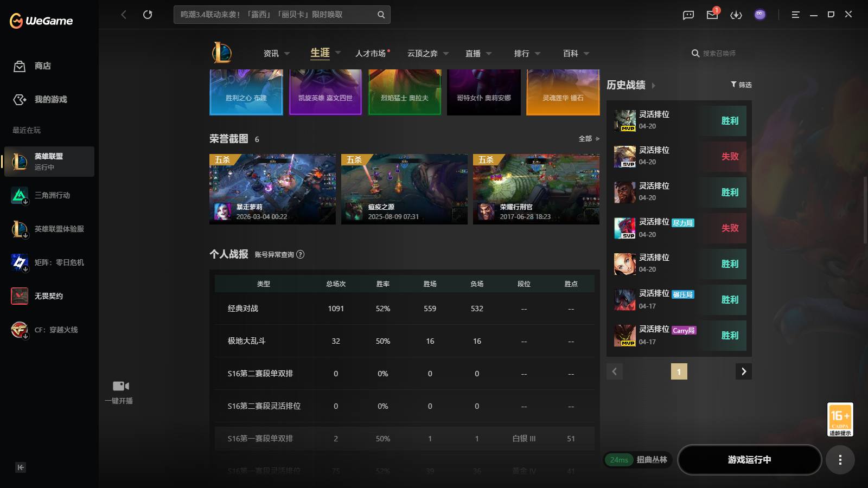The width and height of the screenshot is (868, 488).
Task: Open the 碾压局 win match on 04-17
Action: pyautogui.click(x=679, y=299)
